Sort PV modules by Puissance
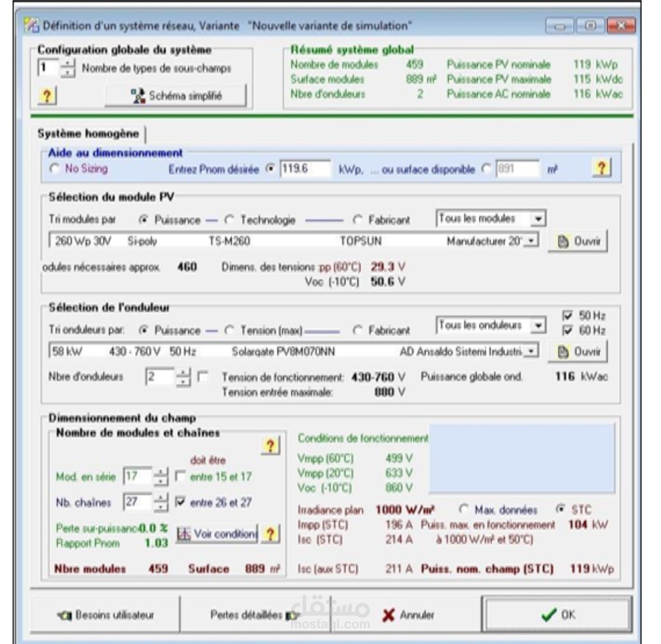Screen dimensions: 661x644 tap(144, 219)
